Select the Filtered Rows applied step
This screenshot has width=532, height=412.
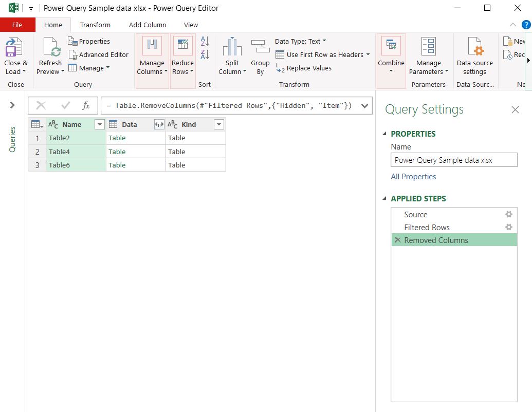tap(454, 227)
